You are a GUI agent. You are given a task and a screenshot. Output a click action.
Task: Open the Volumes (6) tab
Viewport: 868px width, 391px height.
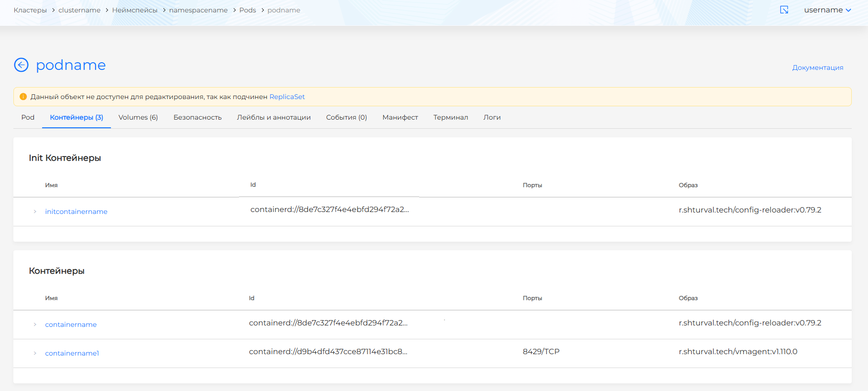(138, 117)
